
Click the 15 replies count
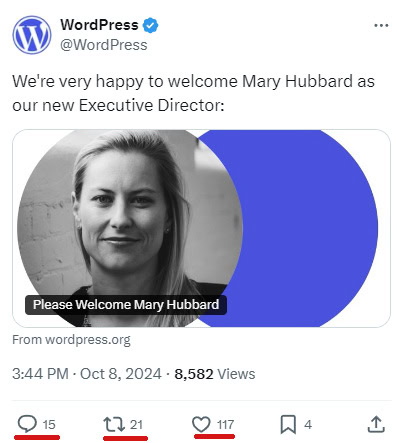coord(49,425)
